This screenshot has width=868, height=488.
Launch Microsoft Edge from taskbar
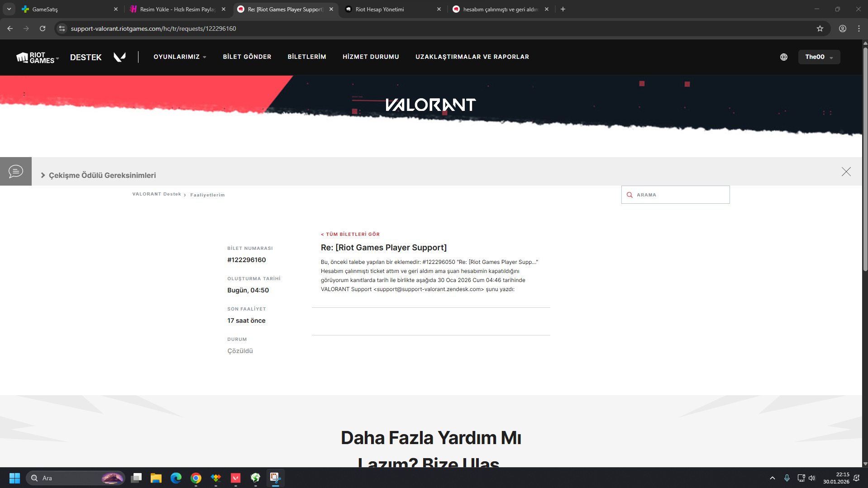pos(176,478)
